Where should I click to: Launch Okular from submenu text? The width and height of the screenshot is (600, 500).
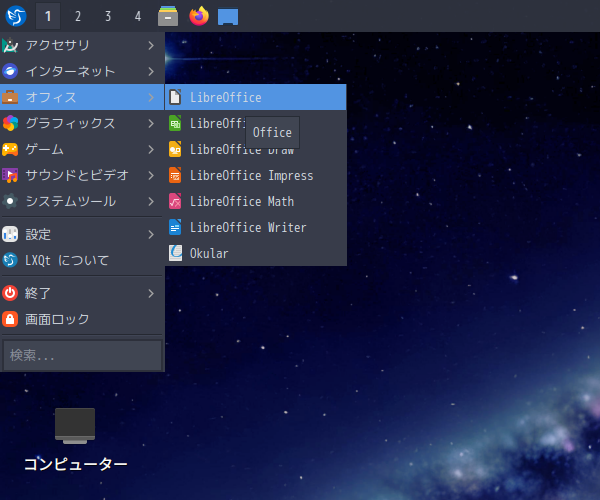click(209, 253)
